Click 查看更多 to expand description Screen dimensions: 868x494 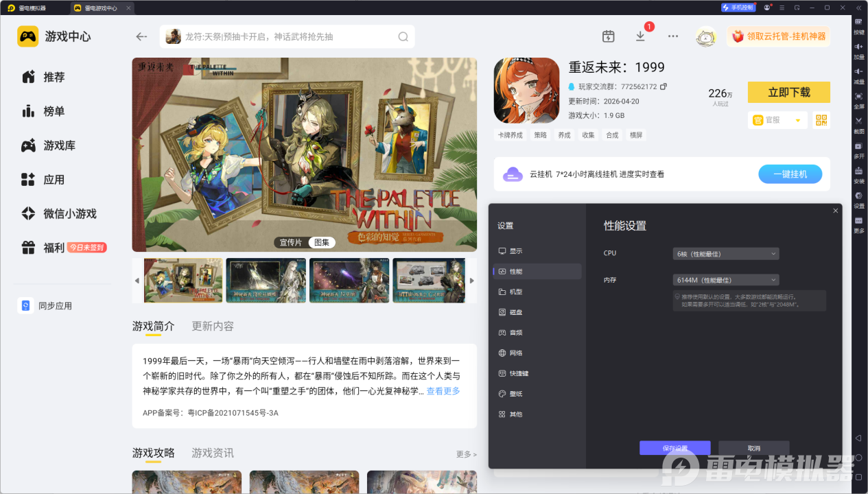click(x=443, y=391)
